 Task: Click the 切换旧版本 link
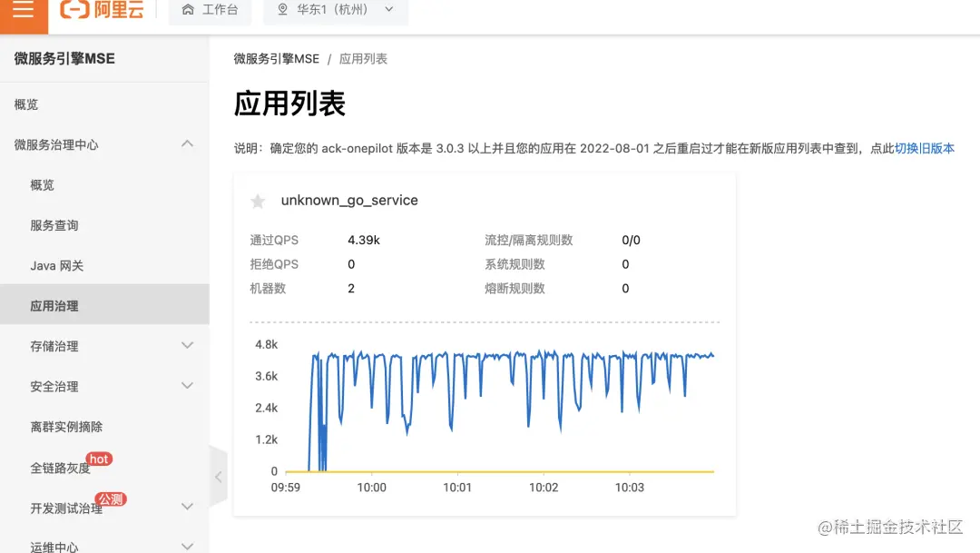tap(925, 148)
